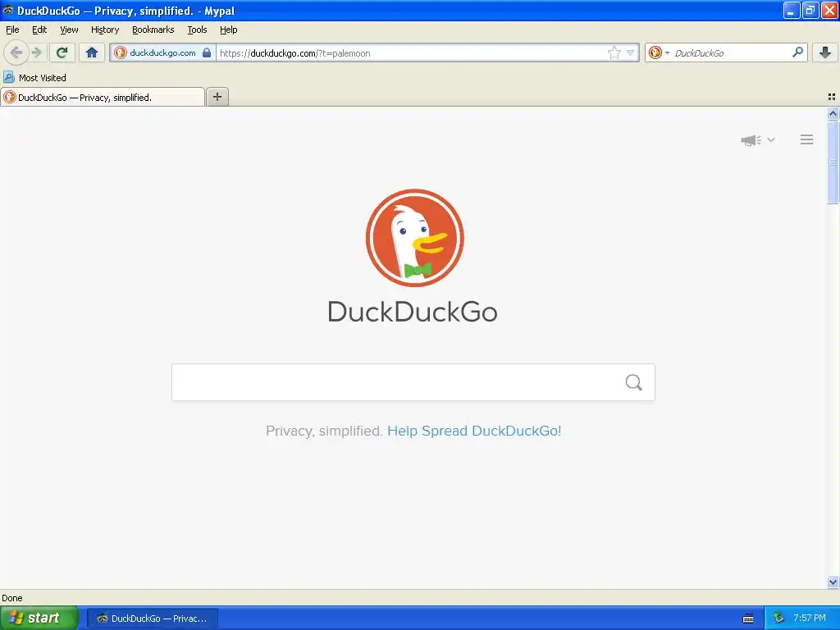Image resolution: width=840 pixels, height=630 pixels.
Task: Click the padlock security icon in address bar
Action: pyautogui.click(x=207, y=52)
